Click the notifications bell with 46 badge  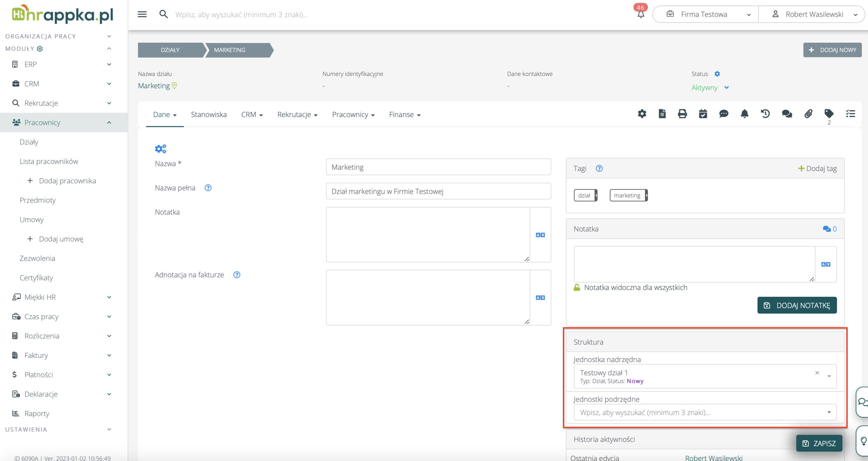click(640, 14)
